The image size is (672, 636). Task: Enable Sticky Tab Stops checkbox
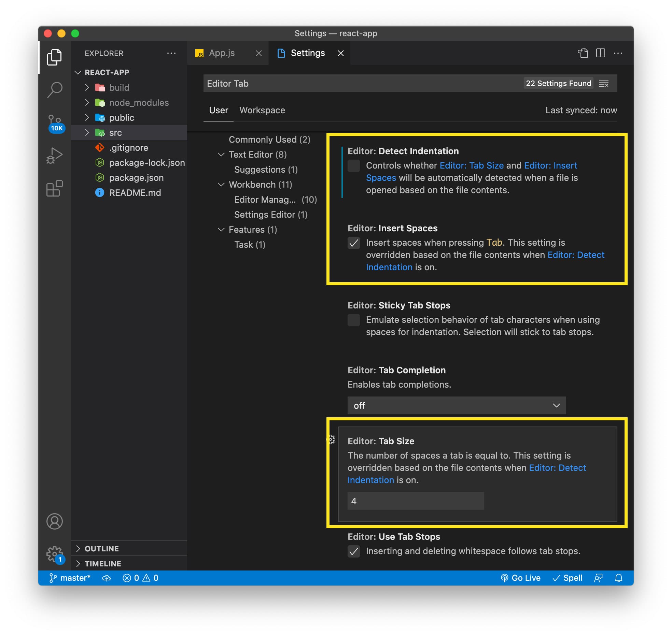pos(354,320)
